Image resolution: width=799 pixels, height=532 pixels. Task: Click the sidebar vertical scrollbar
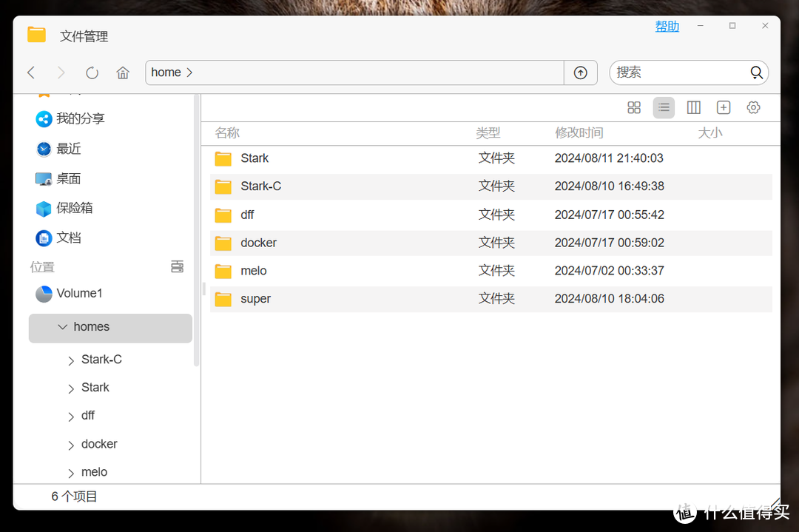[x=197, y=230]
